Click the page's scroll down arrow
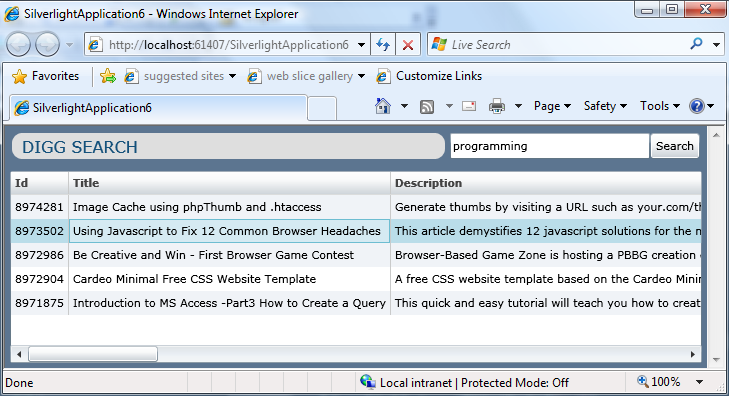The height and width of the screenshot is (396, 729). point(716,360)
